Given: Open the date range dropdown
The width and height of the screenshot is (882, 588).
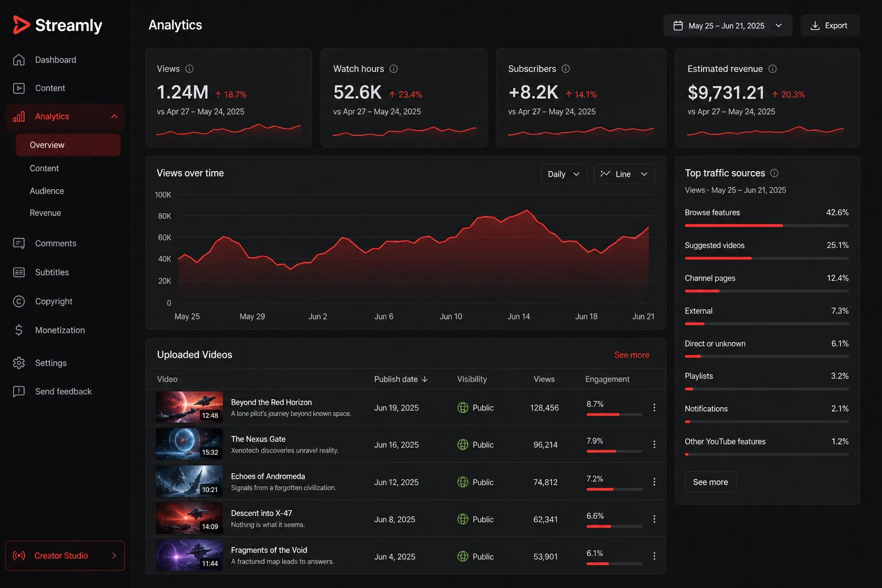Looking at the screenshot, I should (728, 26).
